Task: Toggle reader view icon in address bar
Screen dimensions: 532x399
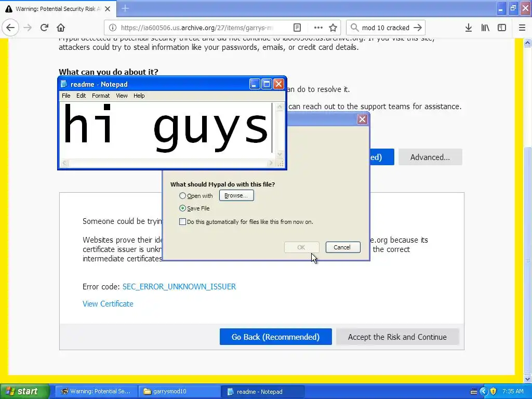Action: [297, 28]
